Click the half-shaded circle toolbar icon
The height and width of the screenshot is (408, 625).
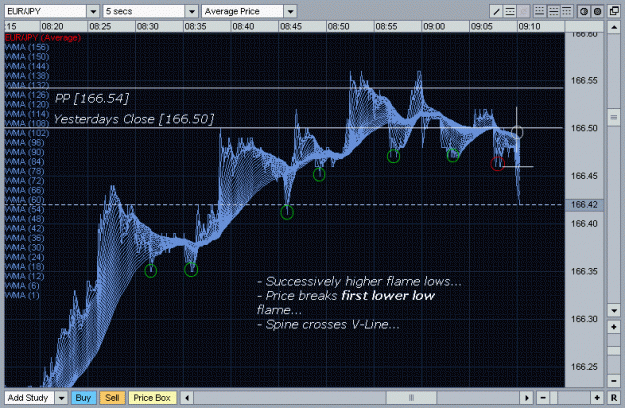click(584, 11)
